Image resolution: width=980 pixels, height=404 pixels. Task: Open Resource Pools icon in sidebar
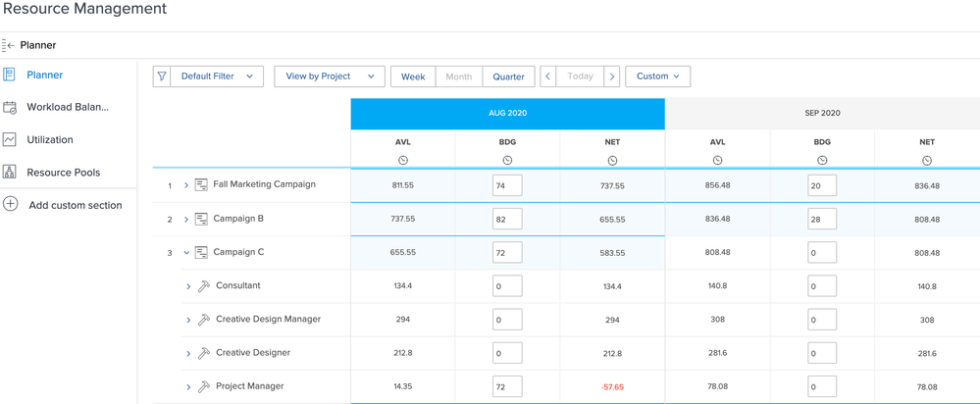10,172
